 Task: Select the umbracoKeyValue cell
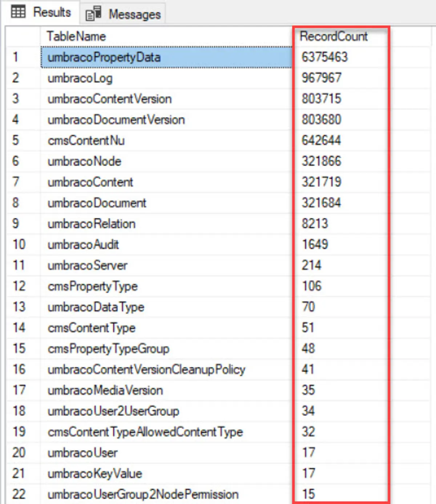coord(95,473)
